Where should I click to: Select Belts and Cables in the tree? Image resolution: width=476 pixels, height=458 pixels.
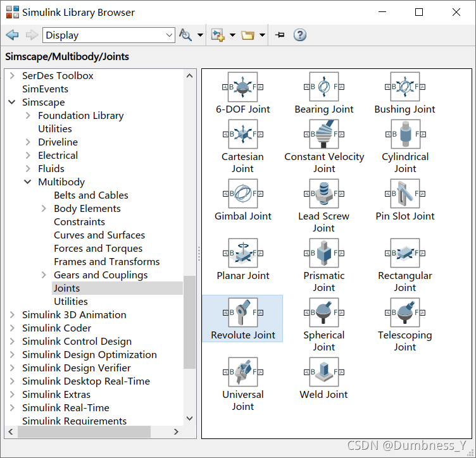tap(91, 195)
